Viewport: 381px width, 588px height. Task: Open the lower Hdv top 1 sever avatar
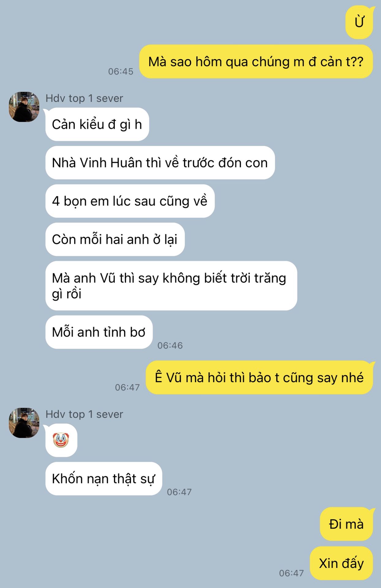24,423
